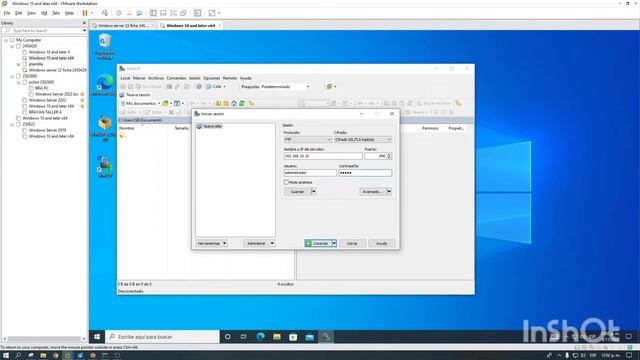The image size is (640, 360).
Task: Click the Guardar button
Action: click(298, 191)
